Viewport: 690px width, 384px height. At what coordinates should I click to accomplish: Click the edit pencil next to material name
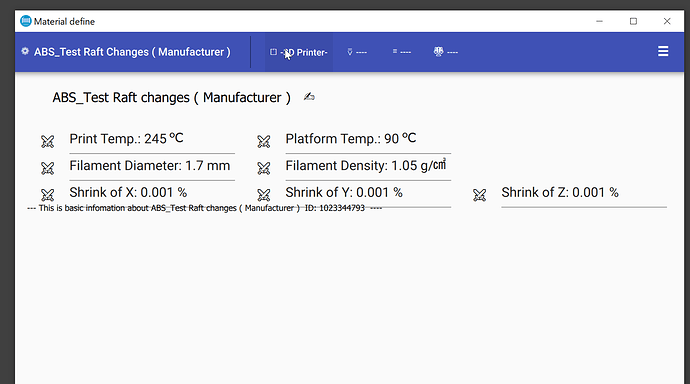(309, 96)
